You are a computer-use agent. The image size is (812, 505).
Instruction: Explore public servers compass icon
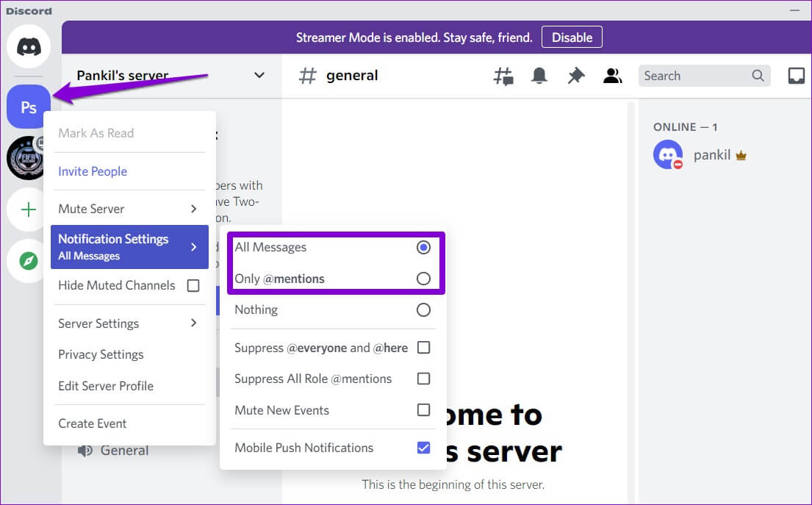coord(28,260)
